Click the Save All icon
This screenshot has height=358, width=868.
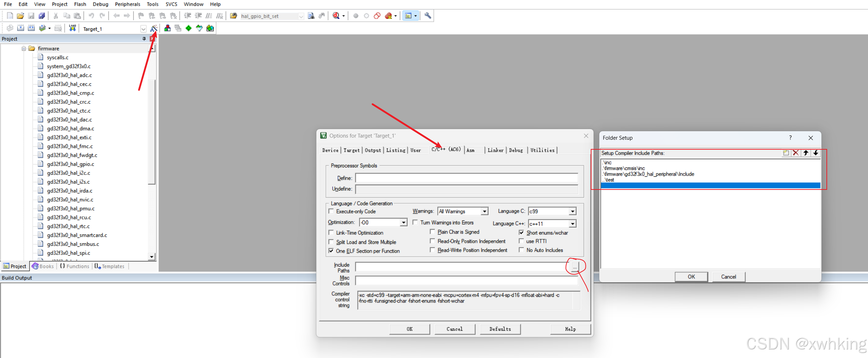pos(42,16)
